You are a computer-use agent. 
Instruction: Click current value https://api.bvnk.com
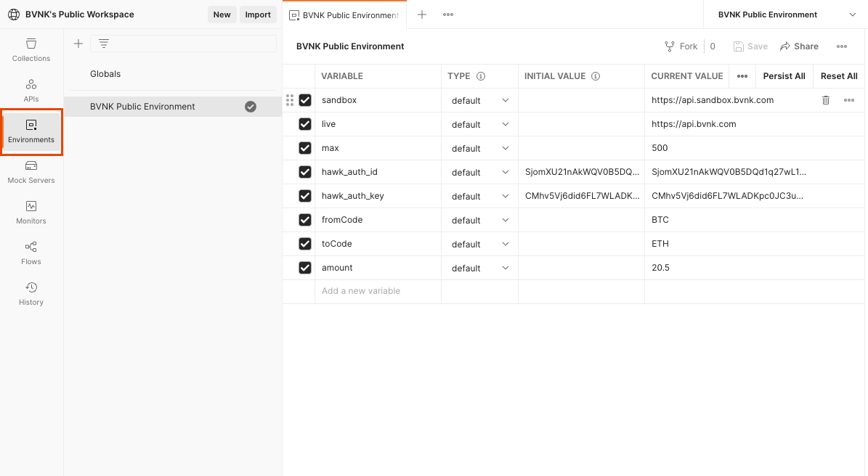pyautogui.click(x=694, y=124)
